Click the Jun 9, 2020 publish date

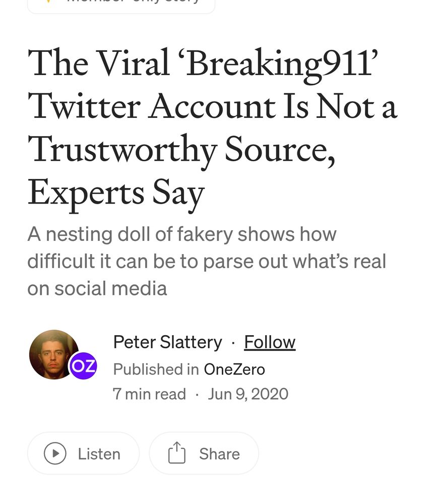pyautogui.click(x=248, y=394)
